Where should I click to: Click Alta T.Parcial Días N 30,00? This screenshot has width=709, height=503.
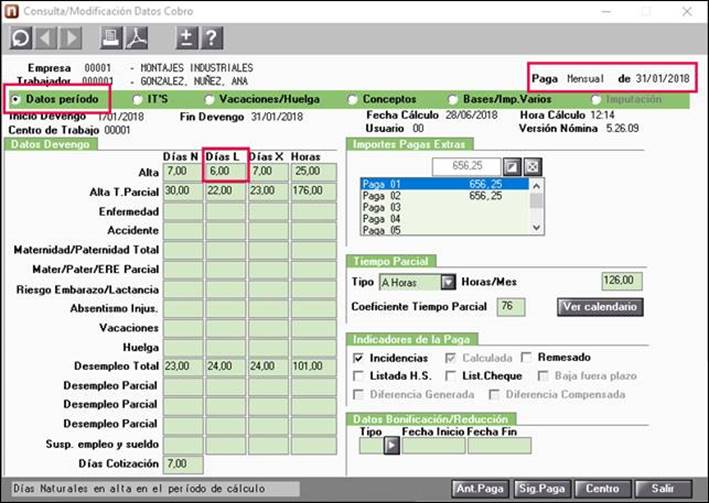pyautogui.click(x=183, y=191)
